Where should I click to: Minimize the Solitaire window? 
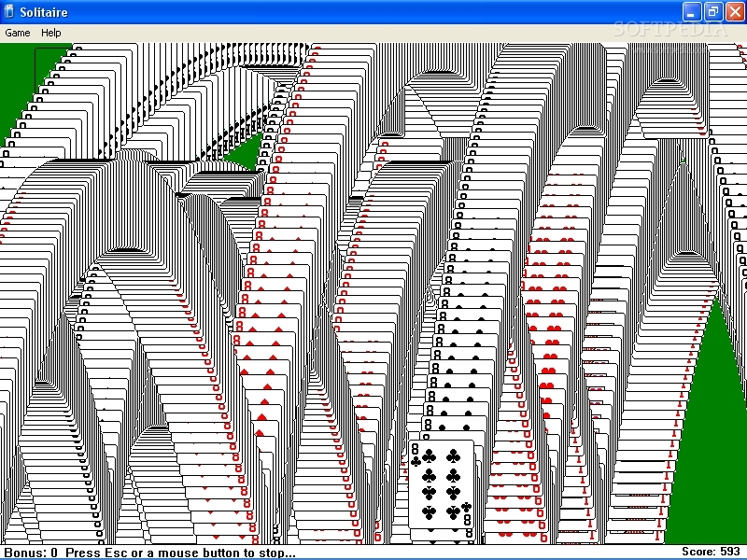[691, 11]
